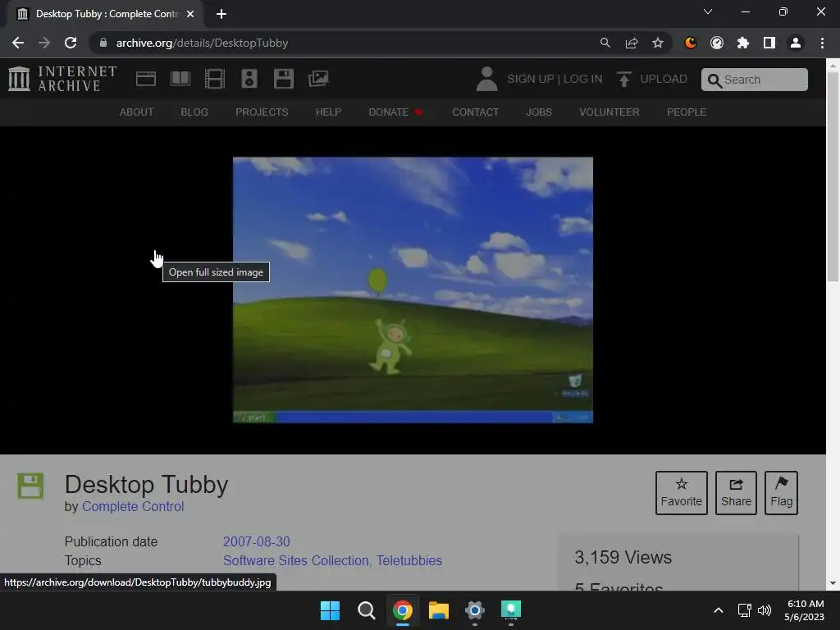Open the Teletubbies topic link
The height and width of the screenshot is (630, 840).
pos(409,560)
